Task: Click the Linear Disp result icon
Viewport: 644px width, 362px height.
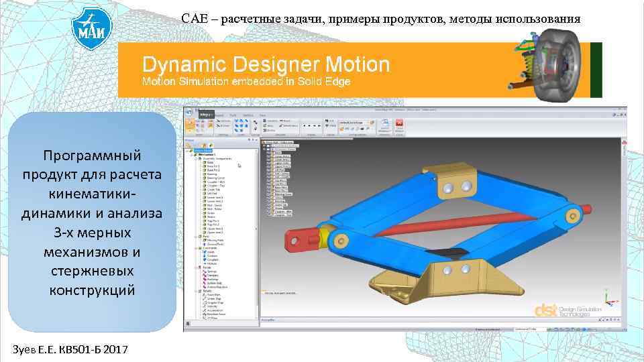Action: (x=205, y=299)
